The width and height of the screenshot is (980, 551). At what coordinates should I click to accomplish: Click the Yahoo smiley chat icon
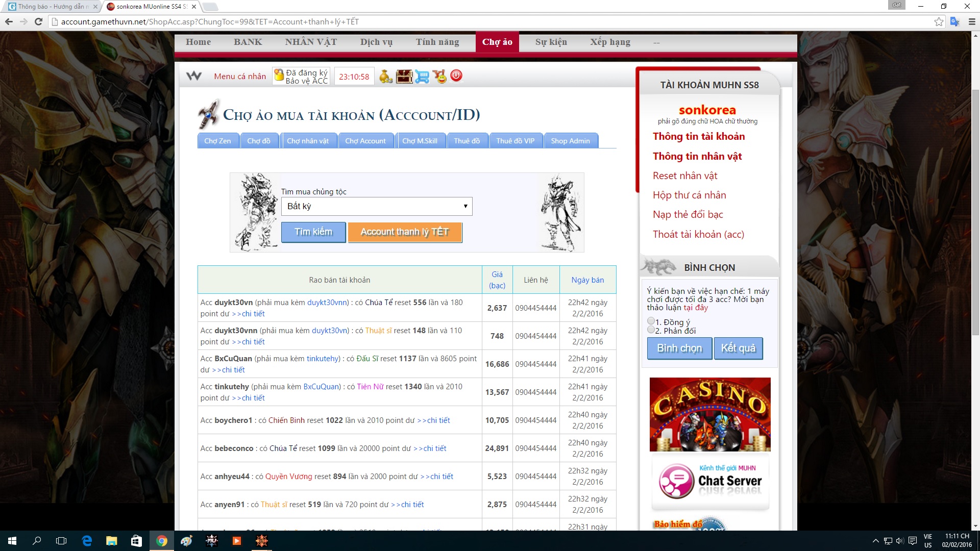[x=439, y=77]
